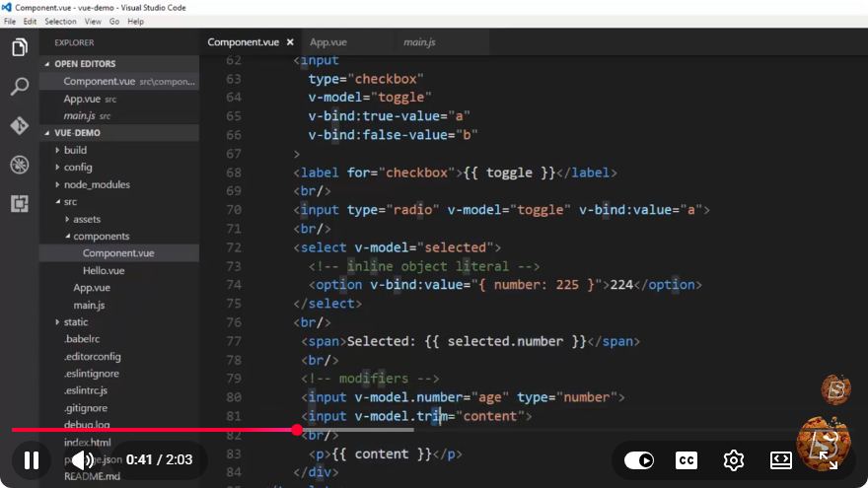
Task: Pause the video playback
Action: tap(32, 460)
